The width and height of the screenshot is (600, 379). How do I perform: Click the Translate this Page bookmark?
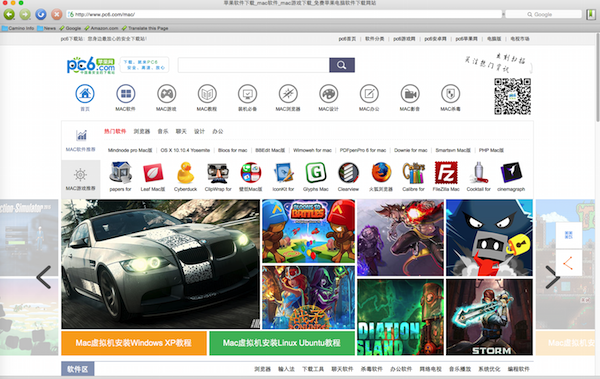click(145, 28)
